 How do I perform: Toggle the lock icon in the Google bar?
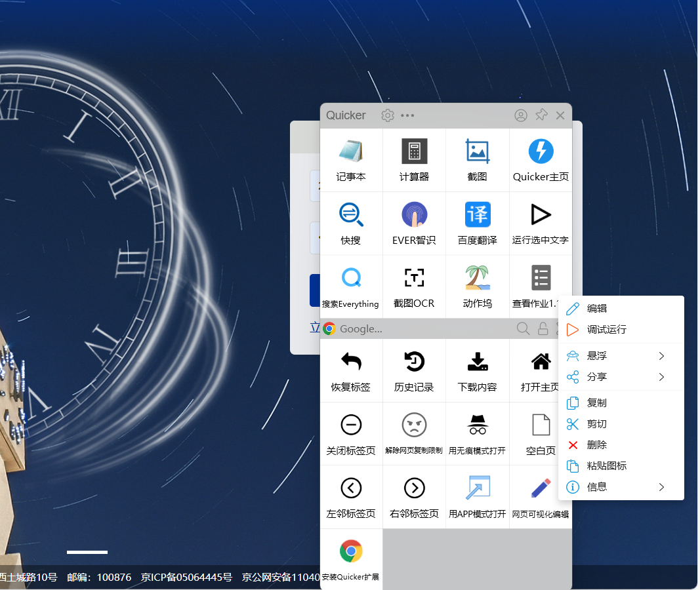coord(543,328)
